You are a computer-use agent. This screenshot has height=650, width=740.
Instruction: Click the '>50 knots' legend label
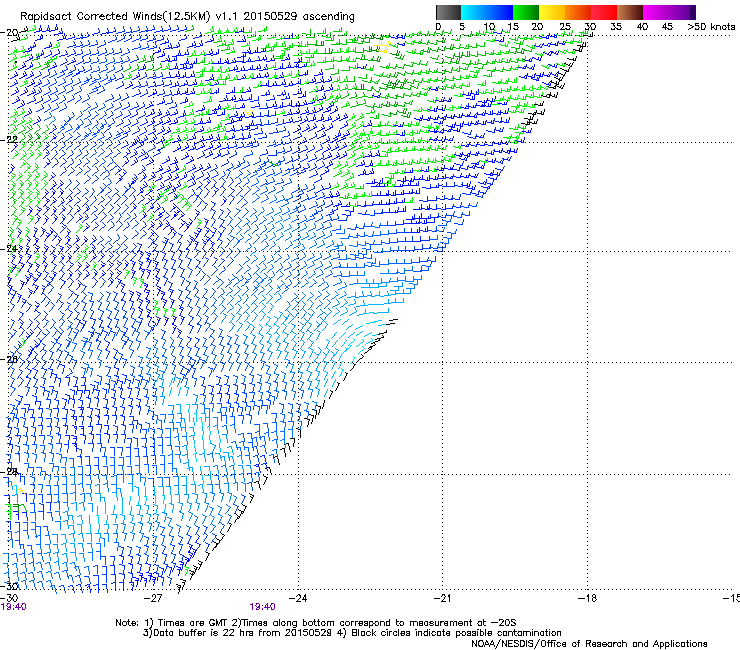[x=711, y=27]
